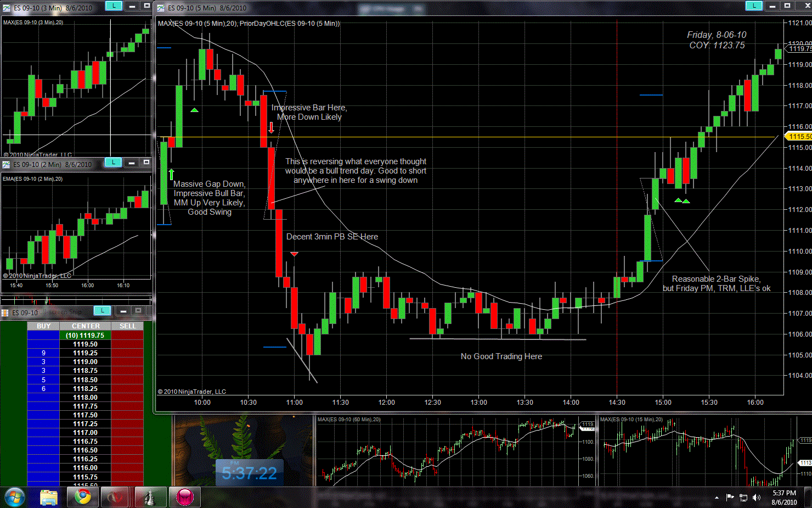Toggle the L button on 5 Min chart
812x508 pixels.
(x=754, y=5)
